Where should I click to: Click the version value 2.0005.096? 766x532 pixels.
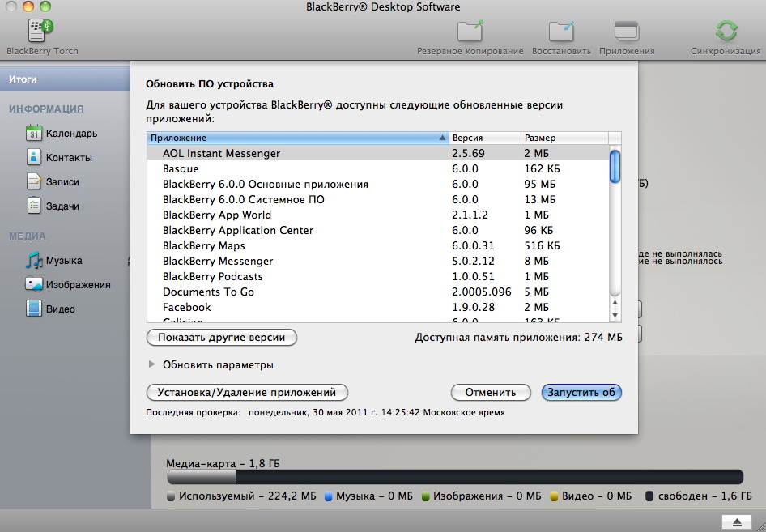pos(482,292)
